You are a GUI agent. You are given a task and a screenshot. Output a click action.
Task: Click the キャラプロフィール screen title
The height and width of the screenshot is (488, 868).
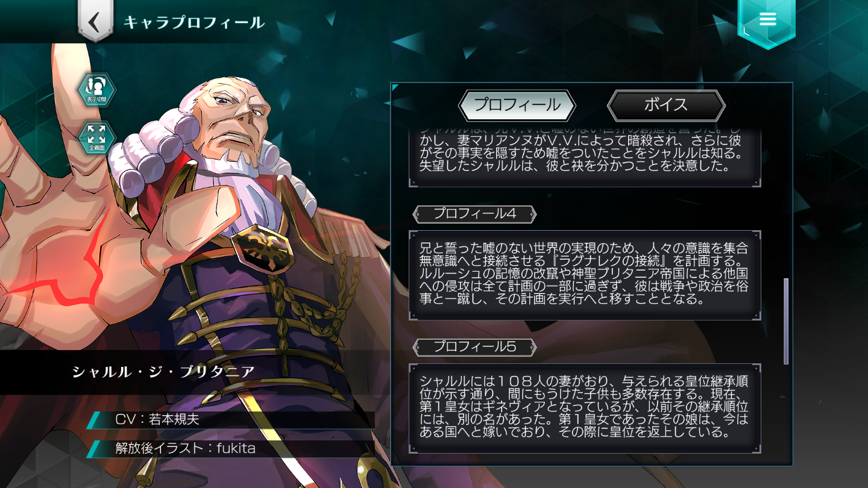[194, 23]
